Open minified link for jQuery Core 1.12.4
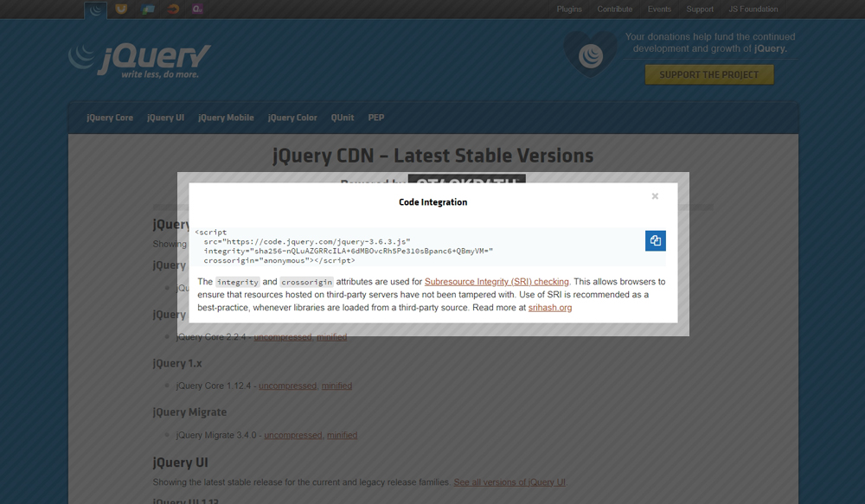865x504 pixels. (x=336, y=386)
